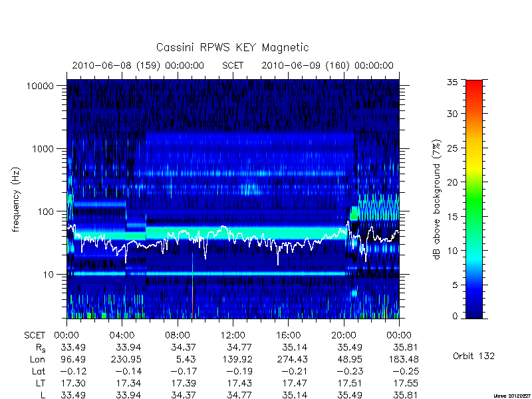This screenshot has width=532, height=399.
Task: Select the LT value 17.30
Action: tap(73, 384)
